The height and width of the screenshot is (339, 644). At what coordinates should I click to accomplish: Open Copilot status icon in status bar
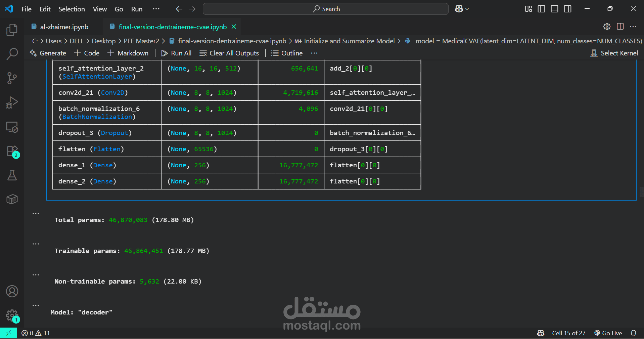[541, 333]
